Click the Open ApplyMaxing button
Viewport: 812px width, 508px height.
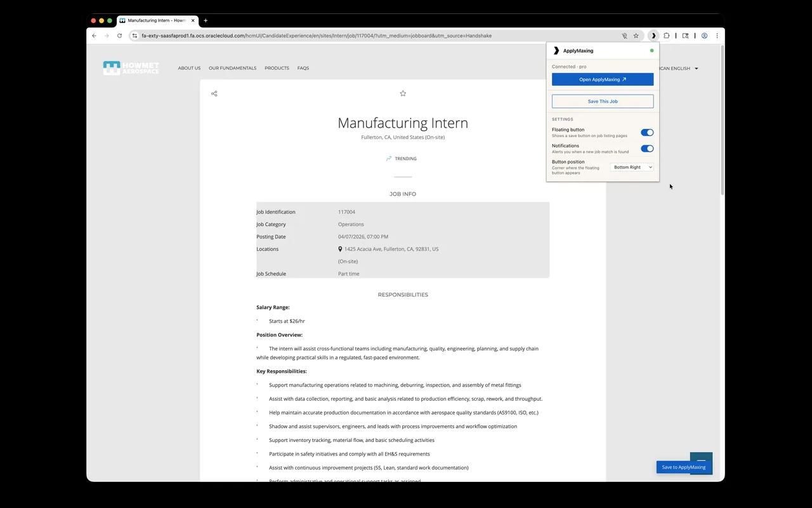point(603,79)
